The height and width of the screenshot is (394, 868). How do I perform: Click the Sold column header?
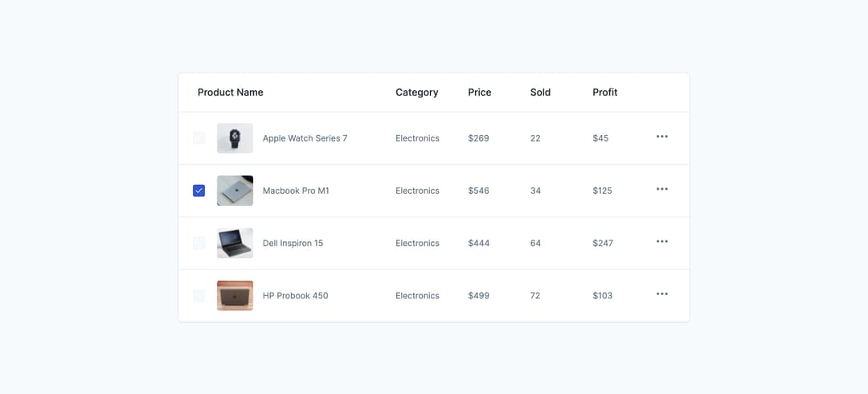click(x=540, y=92)
